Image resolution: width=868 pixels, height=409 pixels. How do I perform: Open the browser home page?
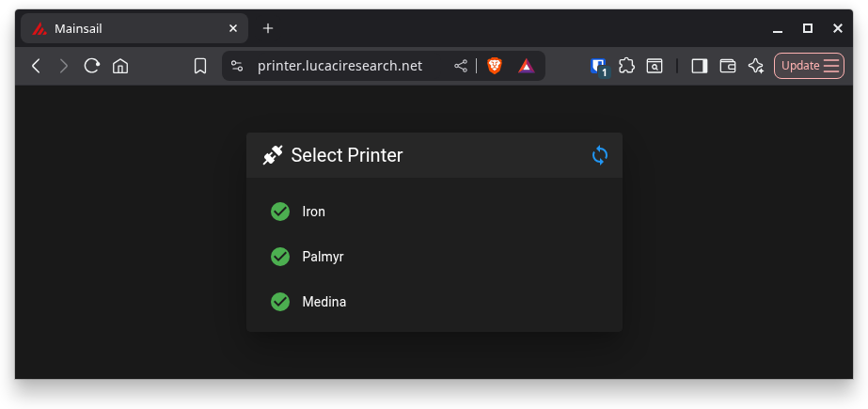120,67
